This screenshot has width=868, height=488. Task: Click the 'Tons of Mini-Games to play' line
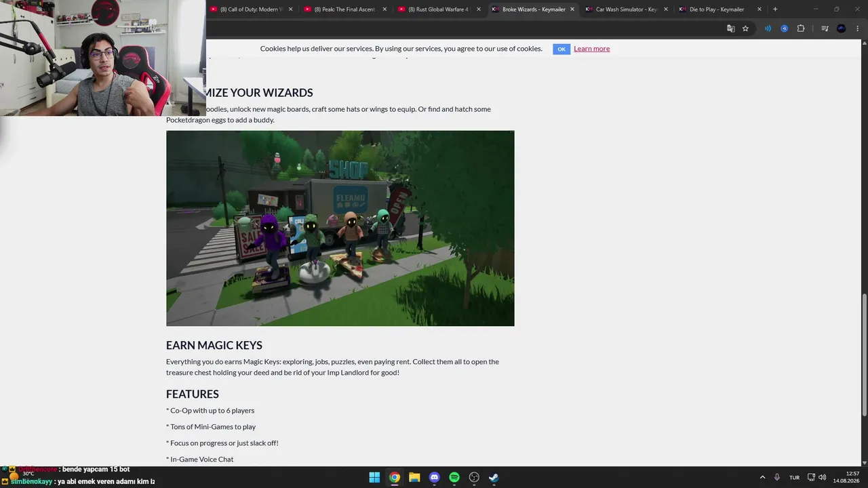[211, 426]
